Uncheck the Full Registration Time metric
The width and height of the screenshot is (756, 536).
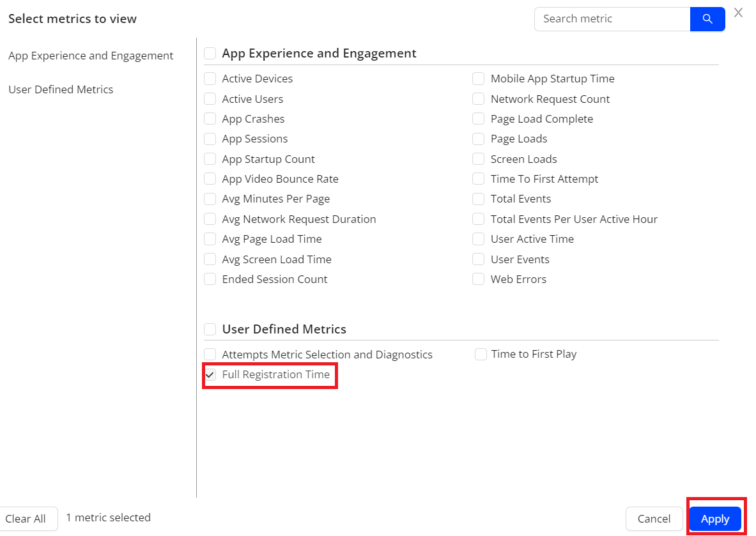pyautogui.click(x=210, y=374)
